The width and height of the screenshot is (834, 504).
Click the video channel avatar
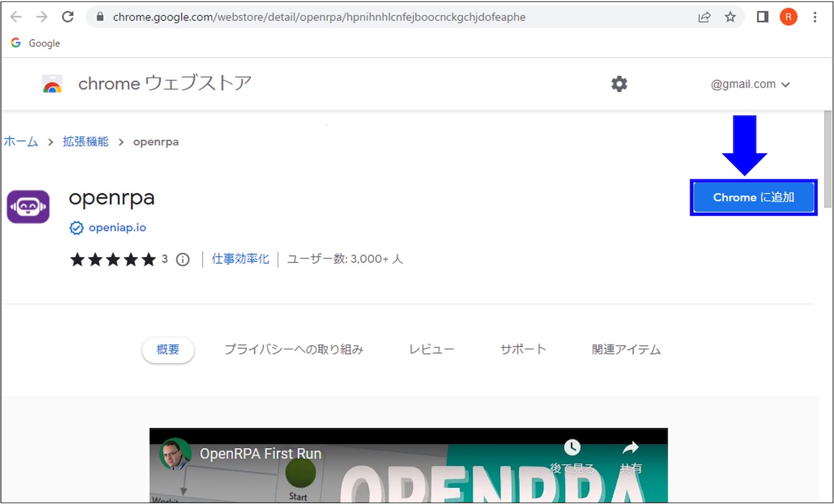(176, 454)
